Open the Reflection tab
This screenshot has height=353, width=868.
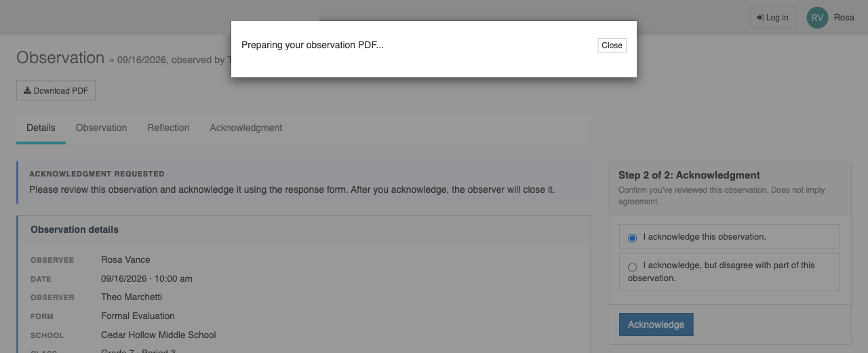pos(168,128)
